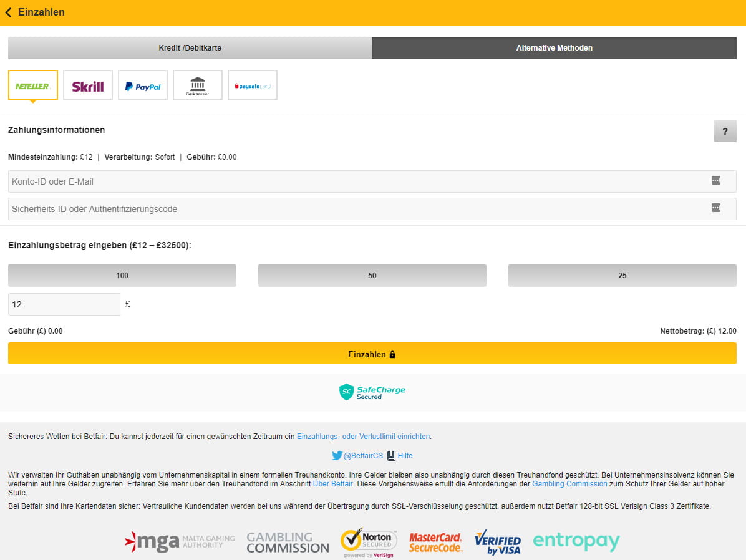Open the Über Betfair link
The width and height of the screenshot is (746, 560).
point(332,484)
